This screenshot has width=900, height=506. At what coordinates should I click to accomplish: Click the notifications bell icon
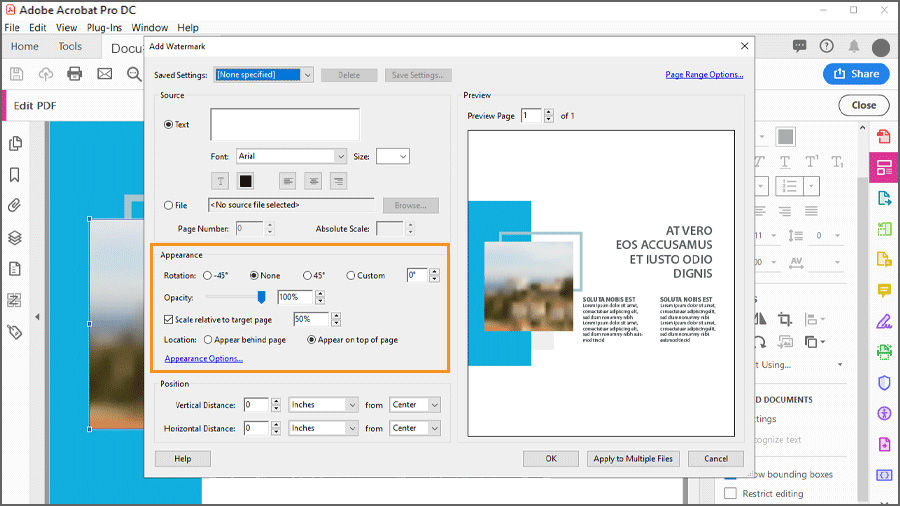(x=854, y=46)
